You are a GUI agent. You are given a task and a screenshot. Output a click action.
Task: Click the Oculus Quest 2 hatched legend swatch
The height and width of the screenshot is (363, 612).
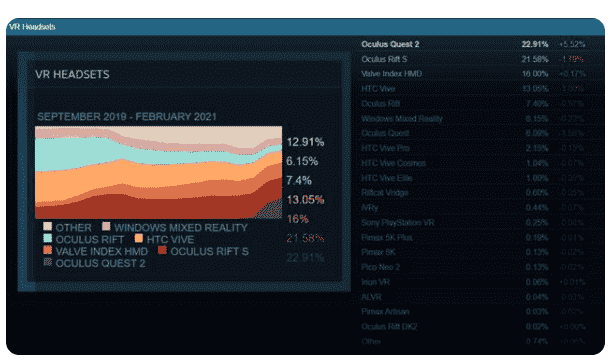coord(48,262)
